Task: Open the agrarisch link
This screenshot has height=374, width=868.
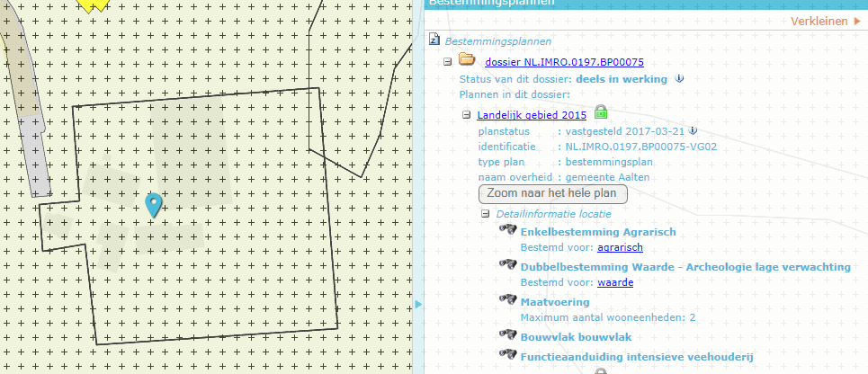Action: [x=620, y=247]
